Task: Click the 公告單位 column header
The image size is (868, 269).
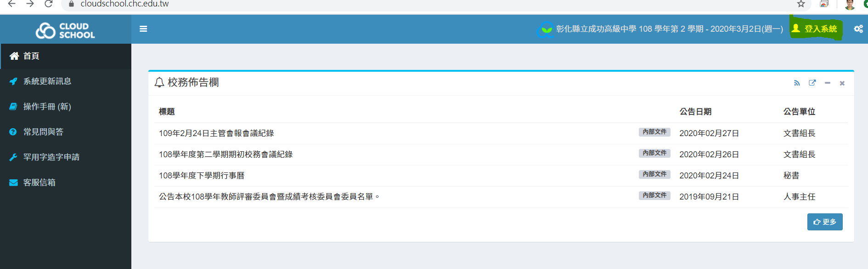Action: 799,112
